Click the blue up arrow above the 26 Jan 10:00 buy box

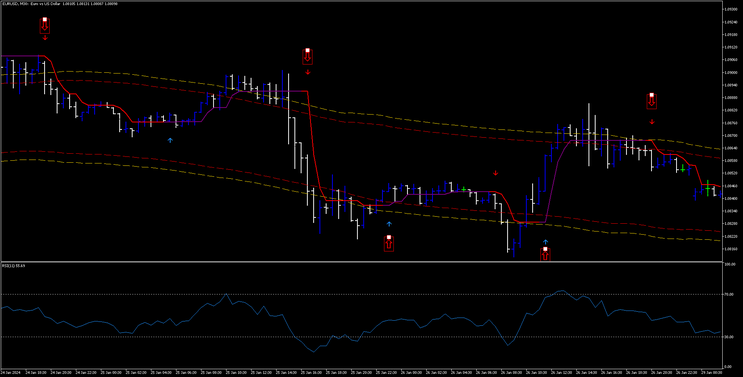tap(545, 242)
